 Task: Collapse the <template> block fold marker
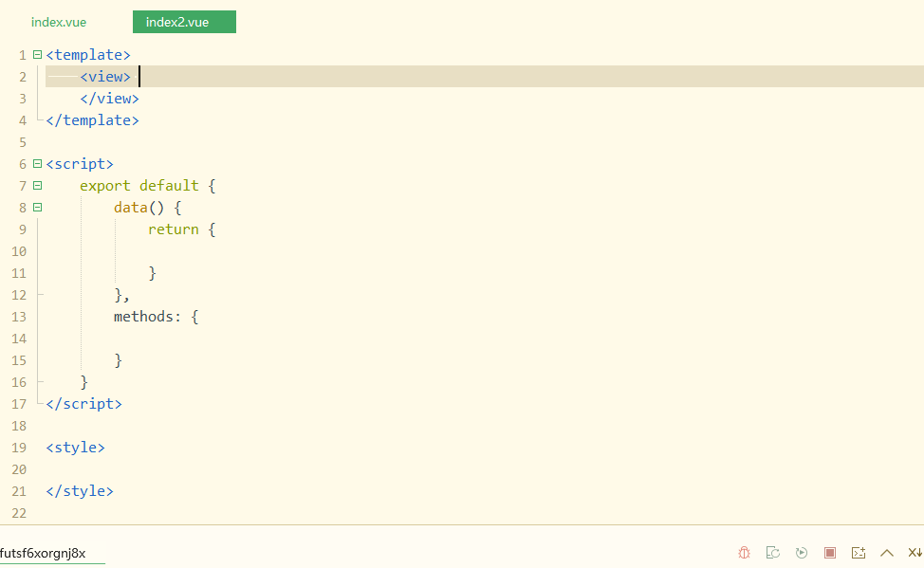[x=37, y=55]
